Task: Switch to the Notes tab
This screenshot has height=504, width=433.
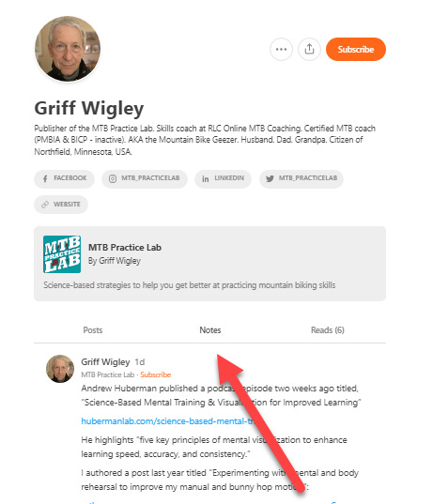Action: 210,330
